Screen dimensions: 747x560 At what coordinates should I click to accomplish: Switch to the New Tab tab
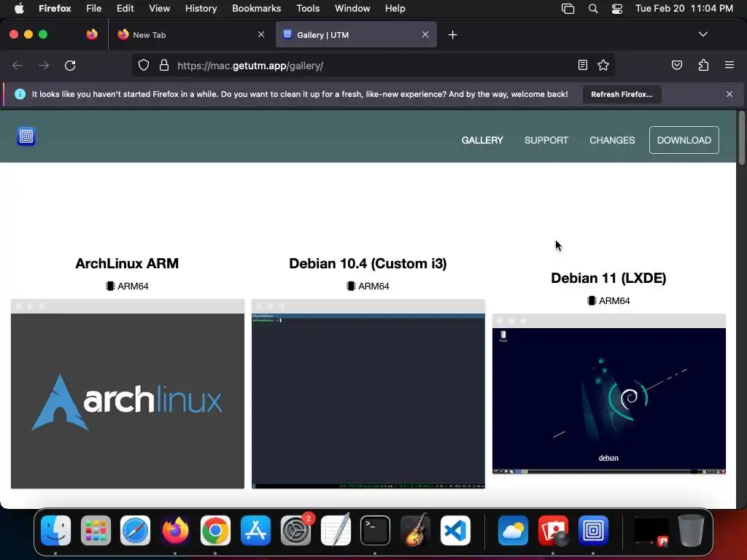click(x=190, y=34)
